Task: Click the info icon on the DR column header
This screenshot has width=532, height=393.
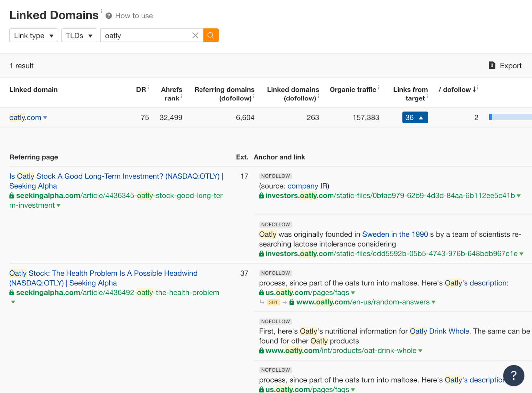Action: point(148,87)
